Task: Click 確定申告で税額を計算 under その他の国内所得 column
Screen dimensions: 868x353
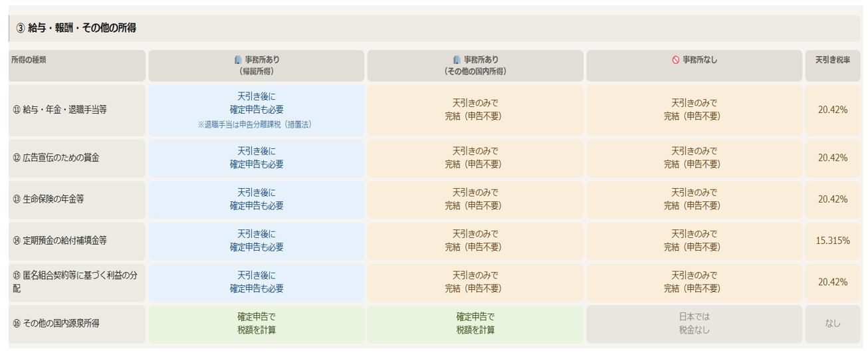Action: click(475, 324)
